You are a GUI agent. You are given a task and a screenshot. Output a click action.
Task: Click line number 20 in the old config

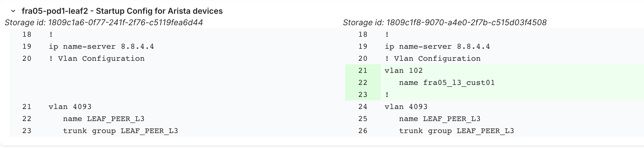point(27,59)
